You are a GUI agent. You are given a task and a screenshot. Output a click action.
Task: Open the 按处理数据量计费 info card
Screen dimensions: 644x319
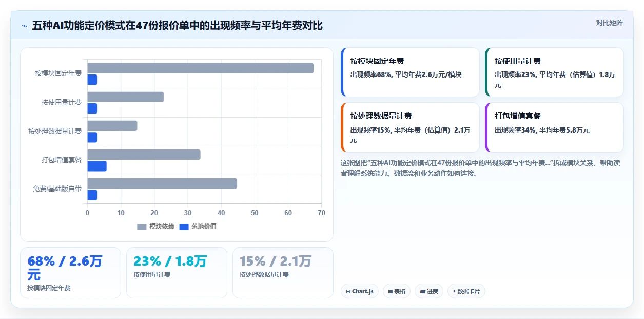pyautogui.click(x=410, y=127)
